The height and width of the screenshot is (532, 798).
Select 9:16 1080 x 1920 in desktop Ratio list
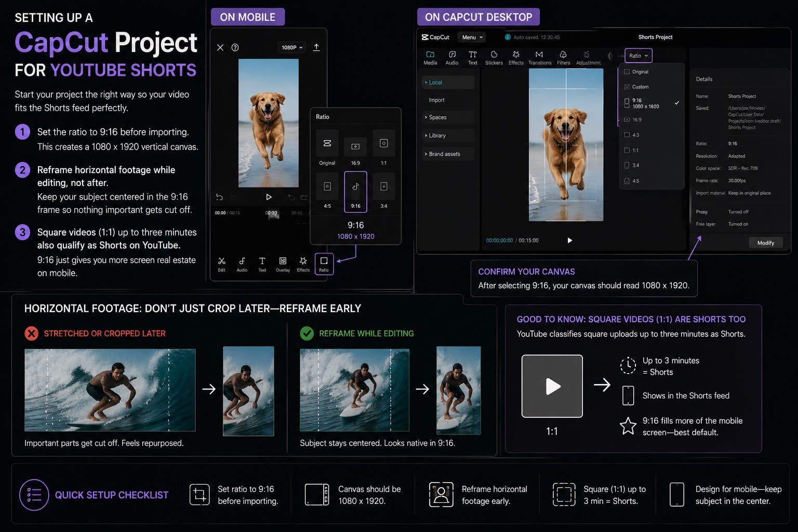click(651, 103)
